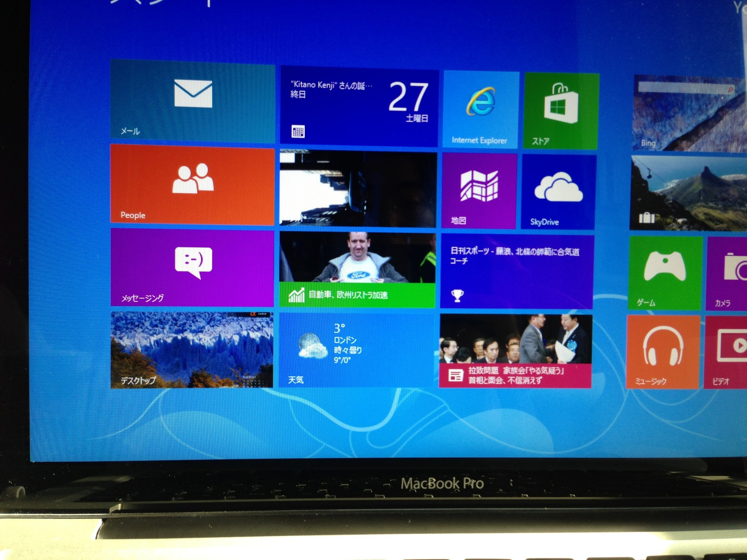This screenshot has height=560, width=747.
Task: Open sports tile 日刊スポーツ headline
Action: tap(516, 272)
